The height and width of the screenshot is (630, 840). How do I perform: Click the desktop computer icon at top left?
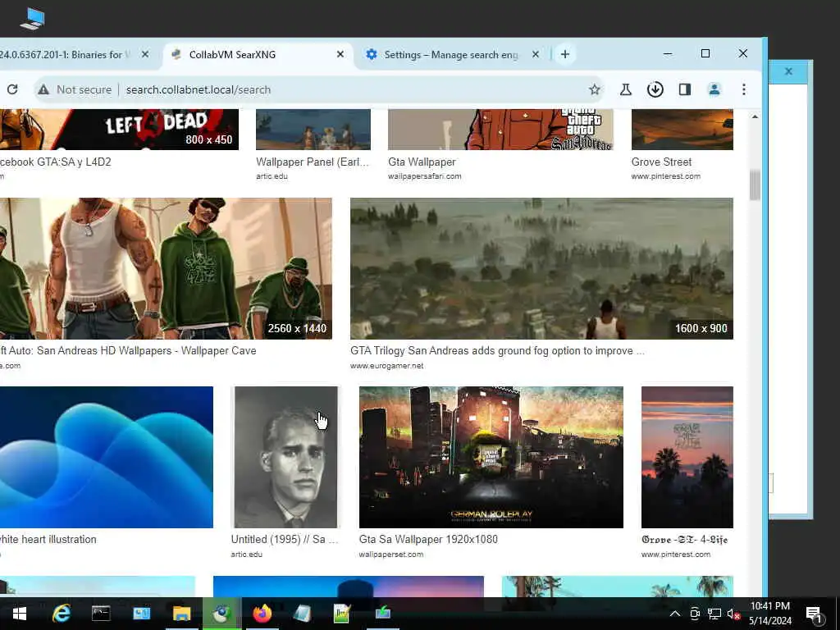pos(33,18)
